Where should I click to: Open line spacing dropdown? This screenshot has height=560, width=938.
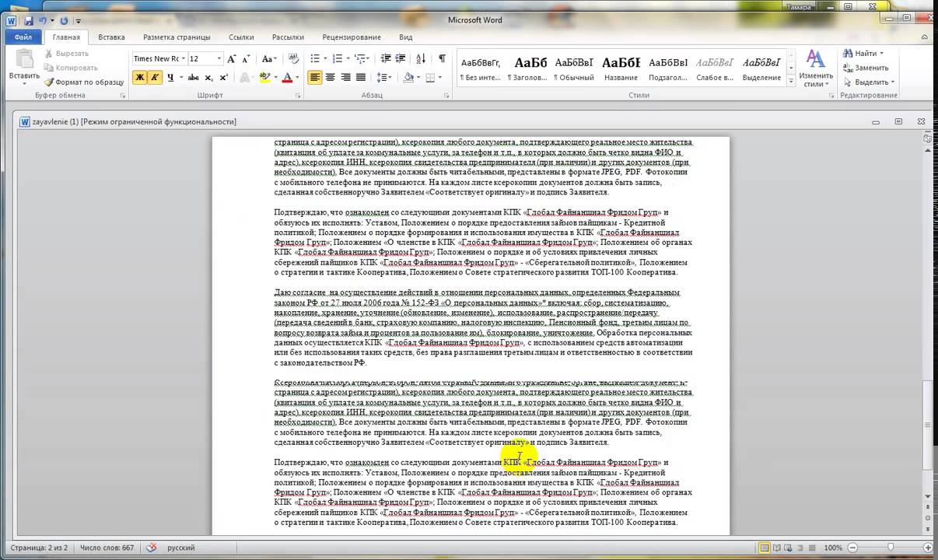(x=384, y=77)
